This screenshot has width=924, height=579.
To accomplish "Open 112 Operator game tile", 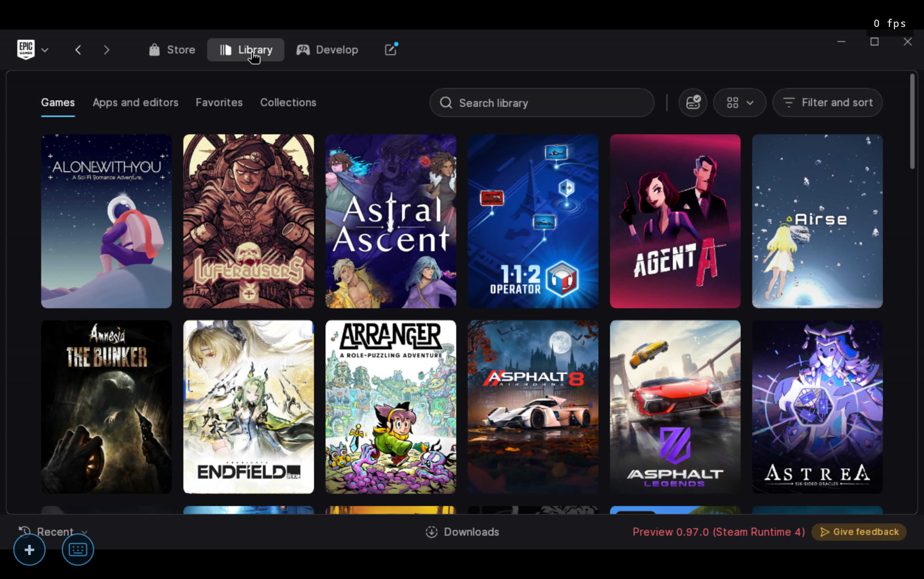I will 533,221.
